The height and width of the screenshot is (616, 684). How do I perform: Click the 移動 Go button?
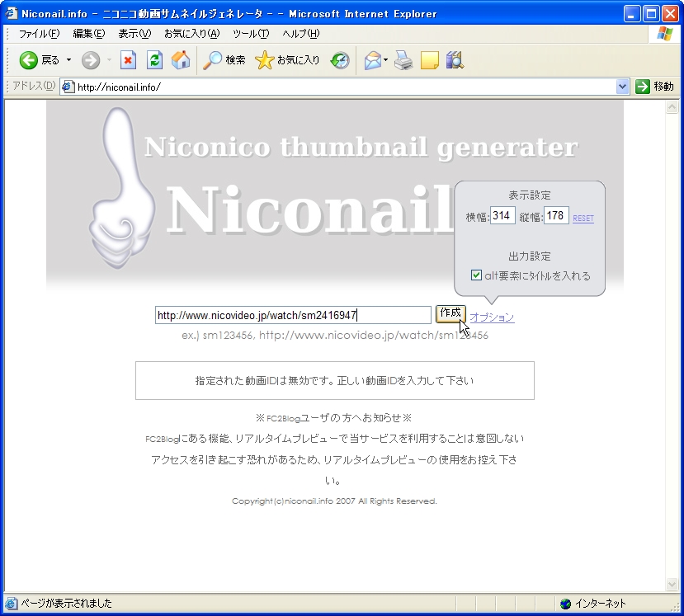655,87
